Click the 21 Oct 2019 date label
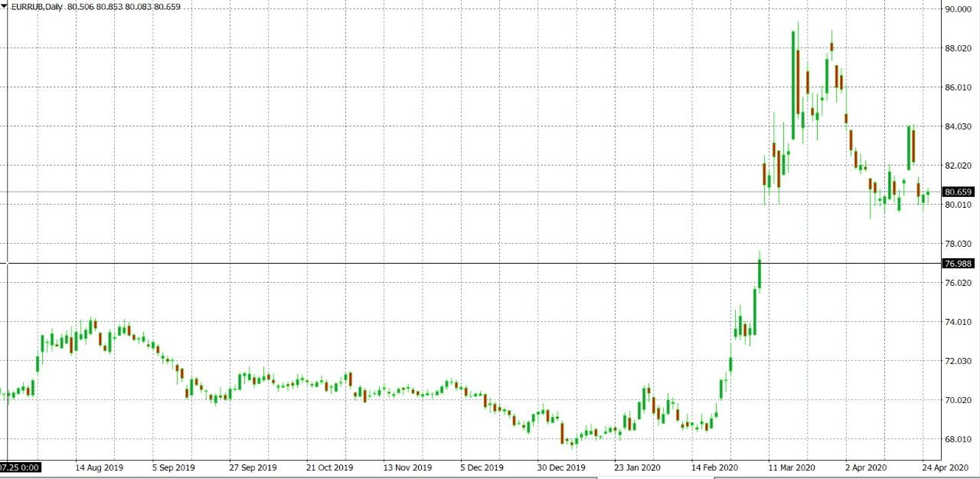 [x=329, y=467]
